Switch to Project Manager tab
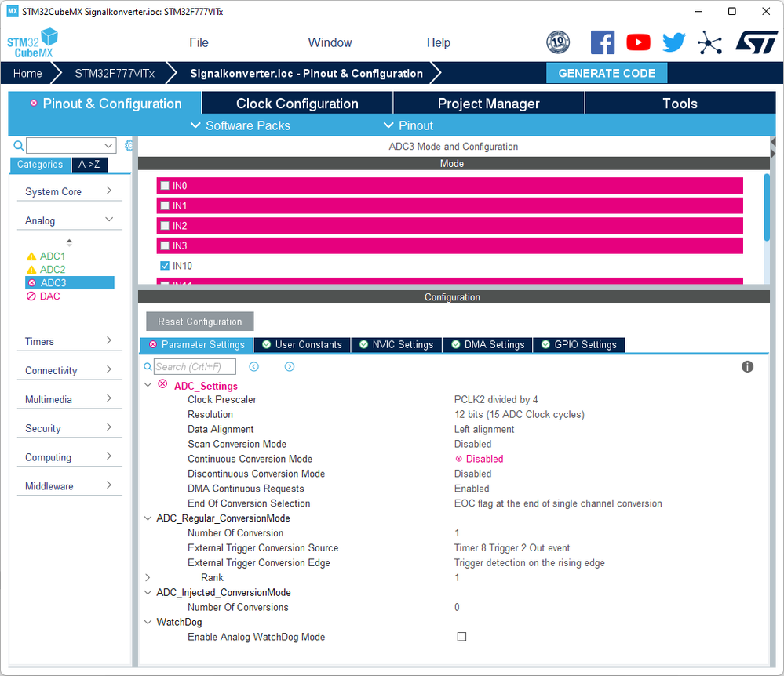The height and width of the screenshot is (676, 784). click(489, 104)
